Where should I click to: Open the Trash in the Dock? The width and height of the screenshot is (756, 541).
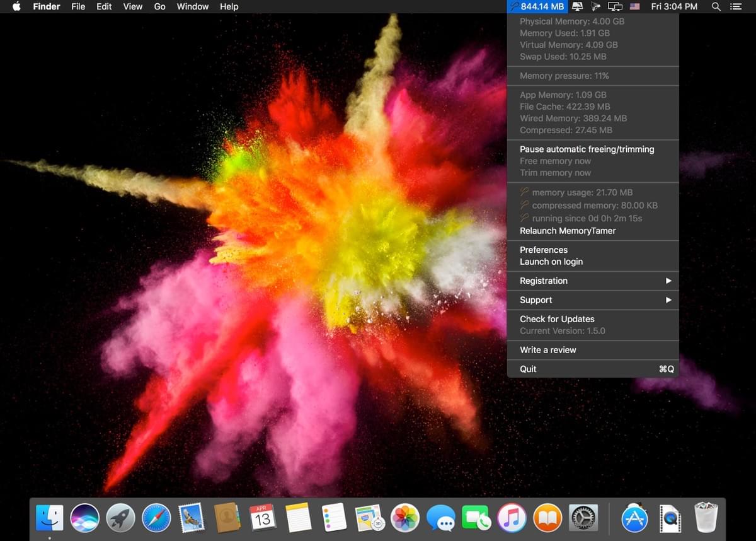coord(706,518)
